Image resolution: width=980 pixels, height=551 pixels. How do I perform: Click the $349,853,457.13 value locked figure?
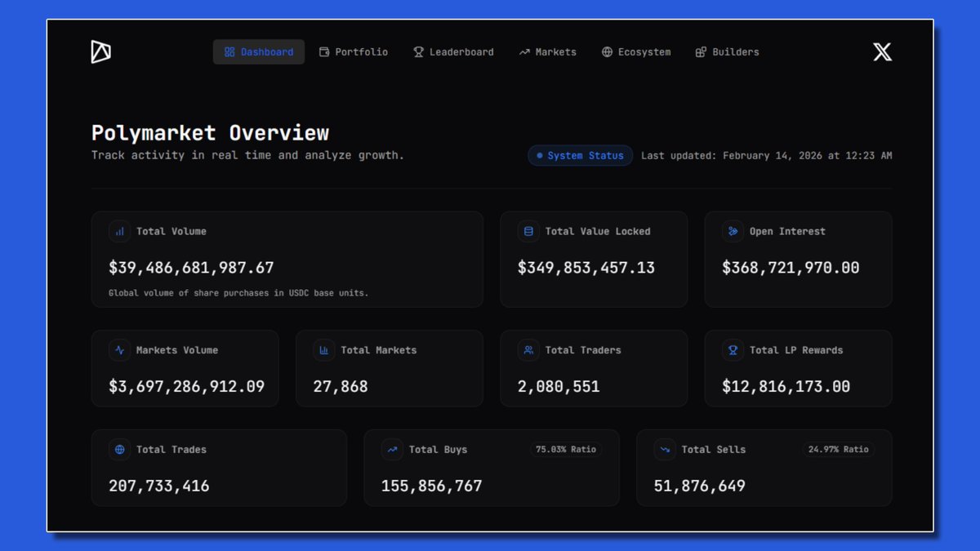[x=586, y=268]
